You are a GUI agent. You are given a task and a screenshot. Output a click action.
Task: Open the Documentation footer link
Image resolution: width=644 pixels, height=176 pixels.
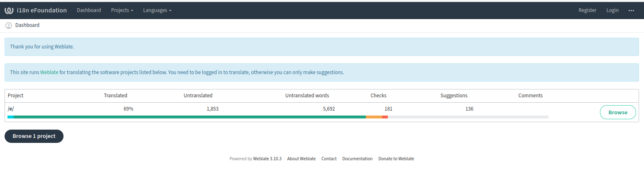(x=357, y=159)
